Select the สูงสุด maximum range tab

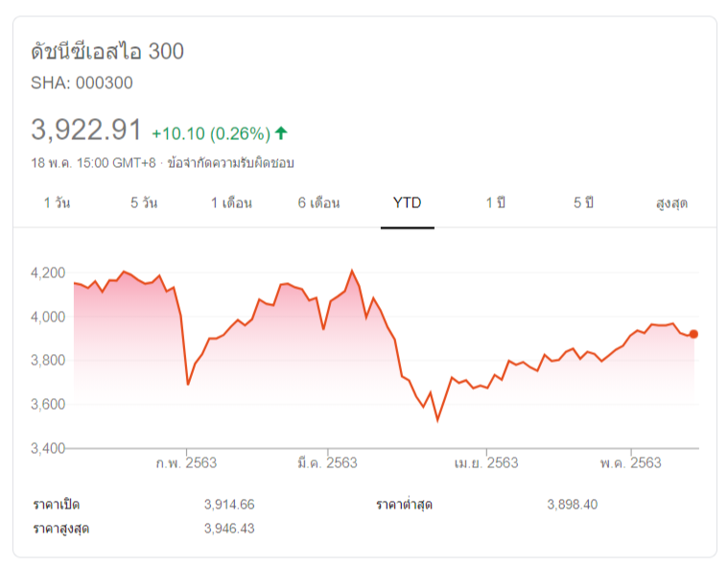(x=671, y=203)
